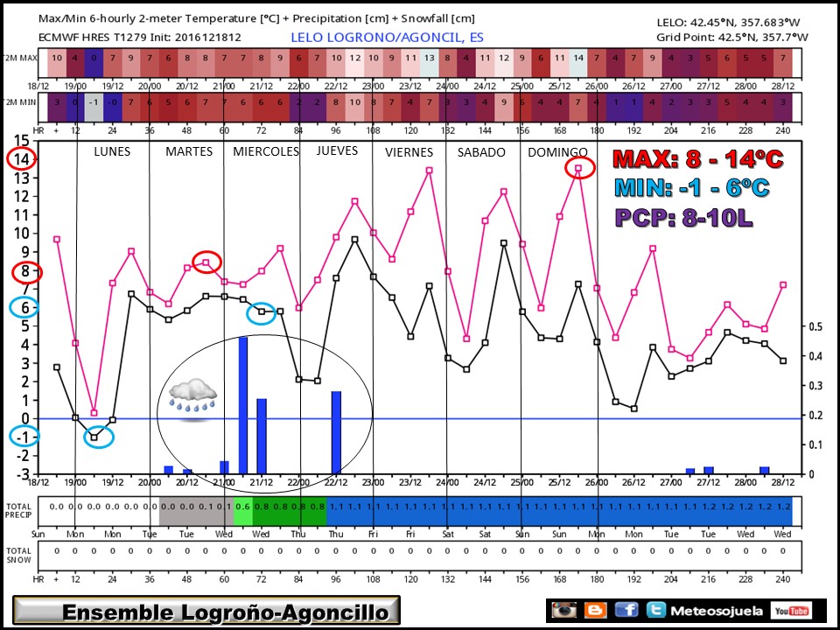840x630 pixels.
Task: Click the tallest blue precipitation bar
Action: 243,405
